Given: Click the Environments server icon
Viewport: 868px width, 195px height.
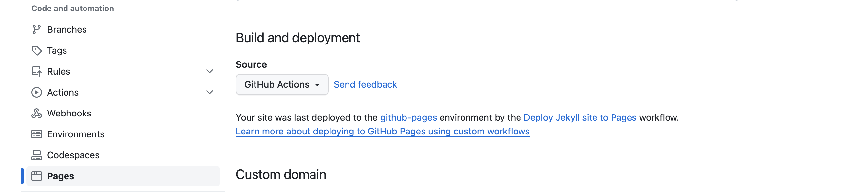Looking at the screenshot, I should (x=36, y=134).
